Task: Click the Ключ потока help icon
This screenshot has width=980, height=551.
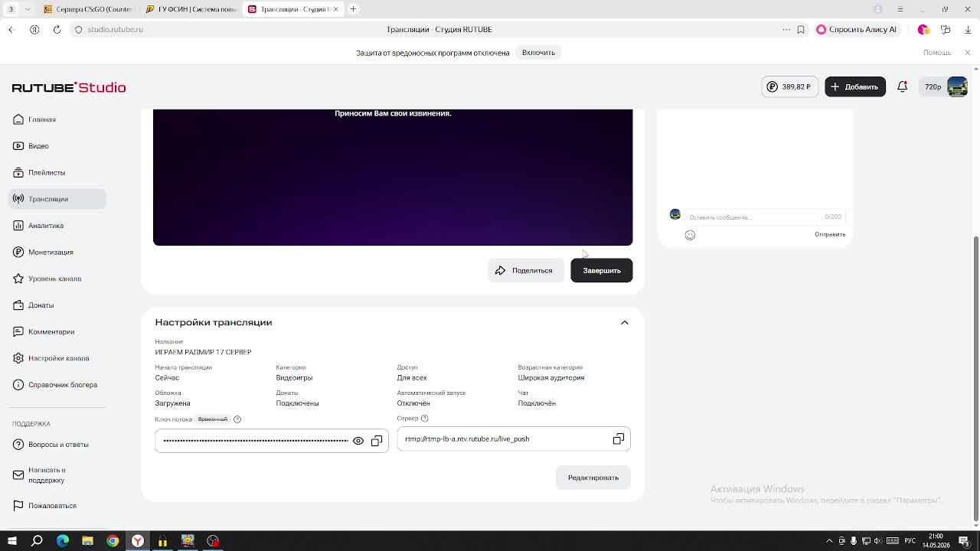Action: 237,419
